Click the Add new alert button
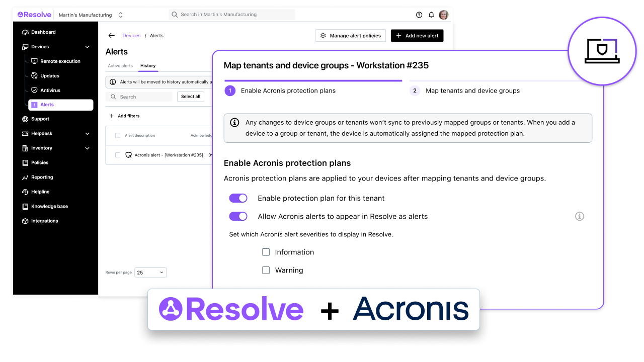Image resolution: width=644 pixels, height=362 pixels. click(417, 36)
